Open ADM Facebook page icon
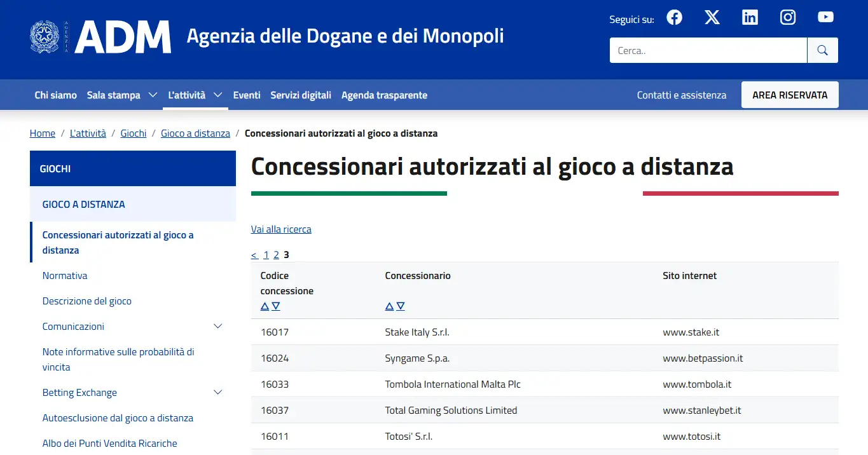 click(x=674, y=18)
